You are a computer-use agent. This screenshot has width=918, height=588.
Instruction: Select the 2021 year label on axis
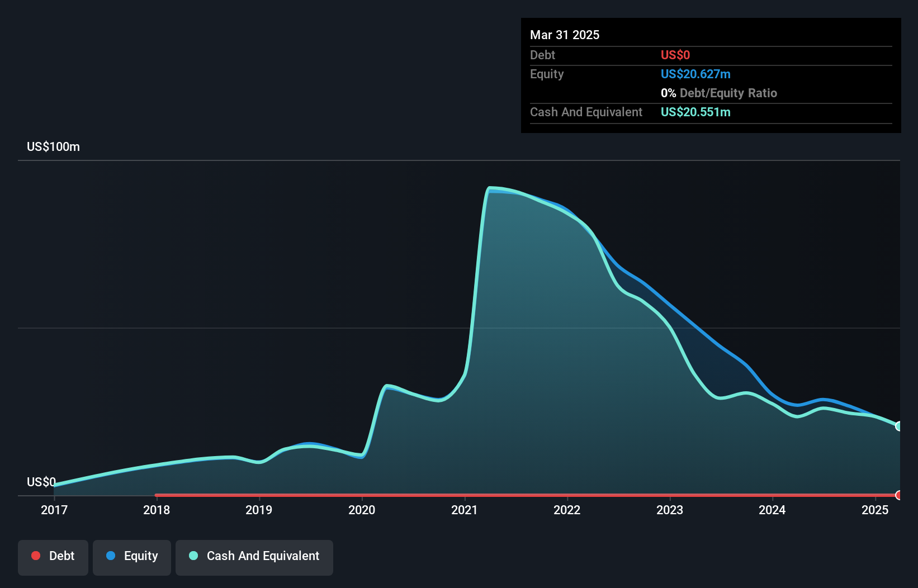(x=465, y=510)
